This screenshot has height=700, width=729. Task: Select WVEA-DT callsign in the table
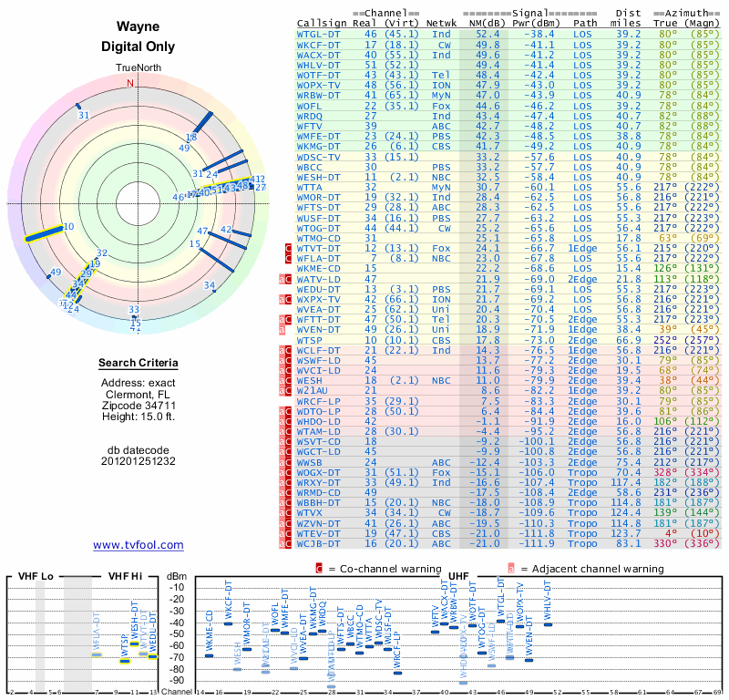[x=318, y=309]
